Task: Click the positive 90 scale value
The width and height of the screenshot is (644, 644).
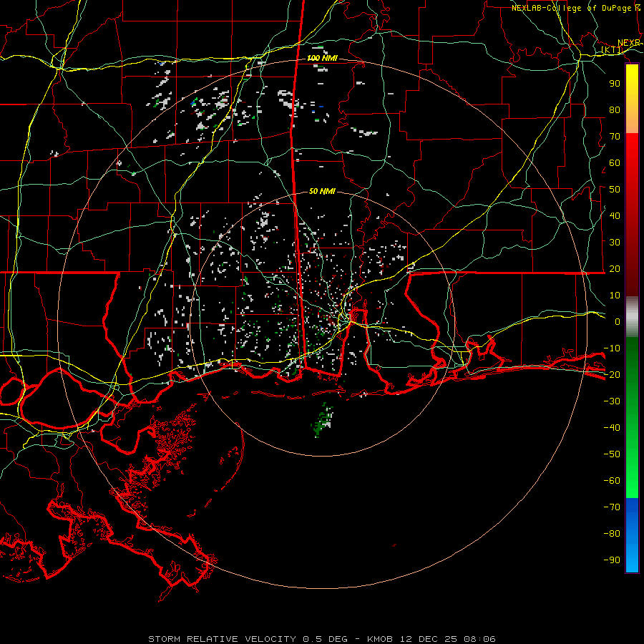Action: (x=615, y=84)
